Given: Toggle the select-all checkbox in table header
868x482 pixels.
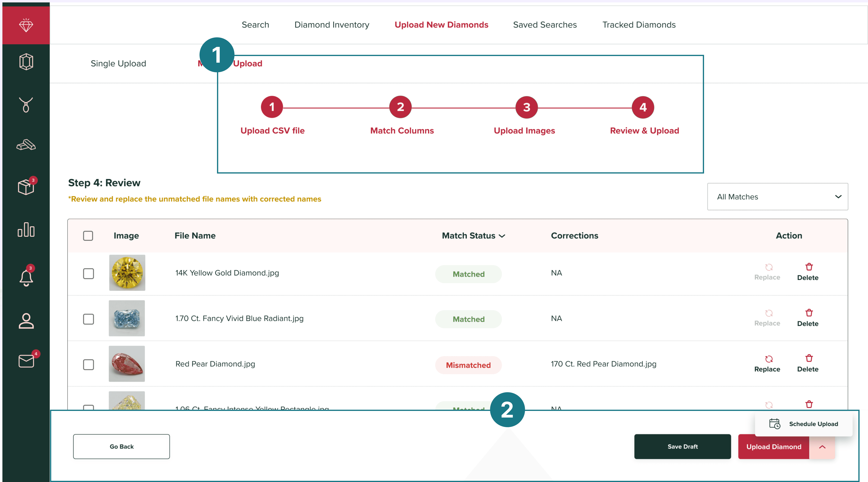Looking at the screenshot, I should (88, 236).
